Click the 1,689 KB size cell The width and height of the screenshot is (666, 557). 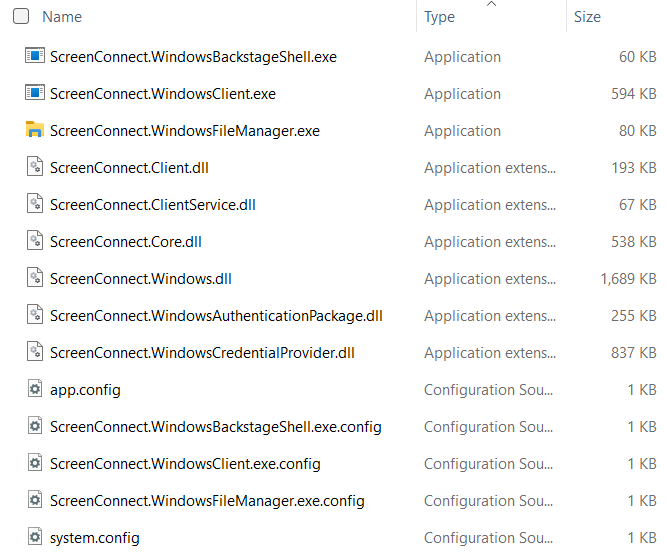(x=628, y=279)
